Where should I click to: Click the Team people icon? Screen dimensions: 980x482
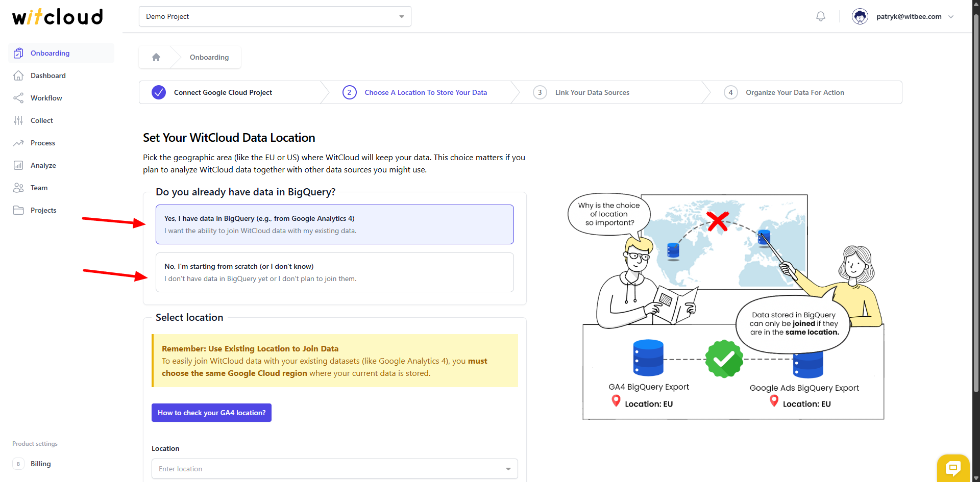[18, 188]
